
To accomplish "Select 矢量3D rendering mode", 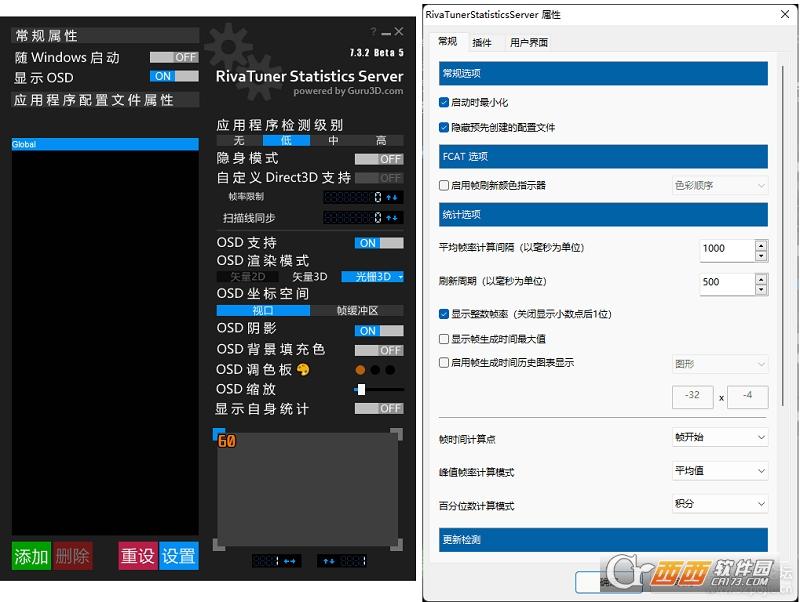I will click(x=310, y=277).
